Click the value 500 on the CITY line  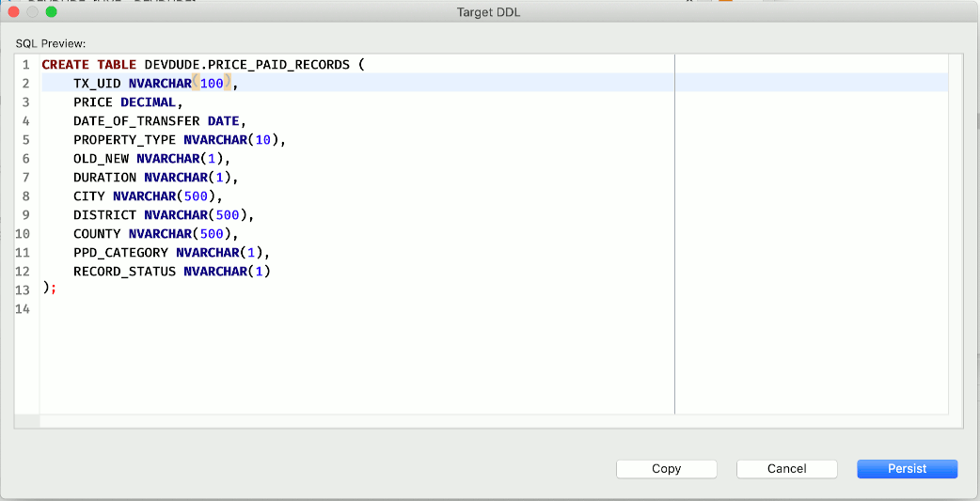(x=196, y=196)
